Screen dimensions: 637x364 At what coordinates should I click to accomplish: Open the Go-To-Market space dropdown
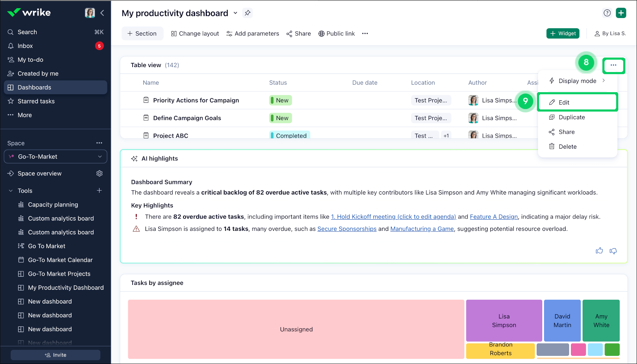55,157
